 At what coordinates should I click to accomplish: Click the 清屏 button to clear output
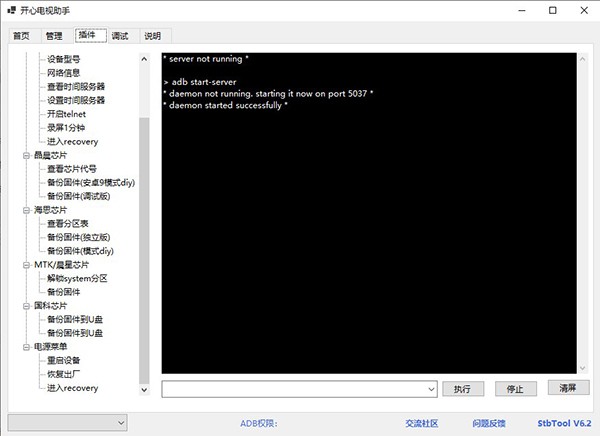coord(567,388)
